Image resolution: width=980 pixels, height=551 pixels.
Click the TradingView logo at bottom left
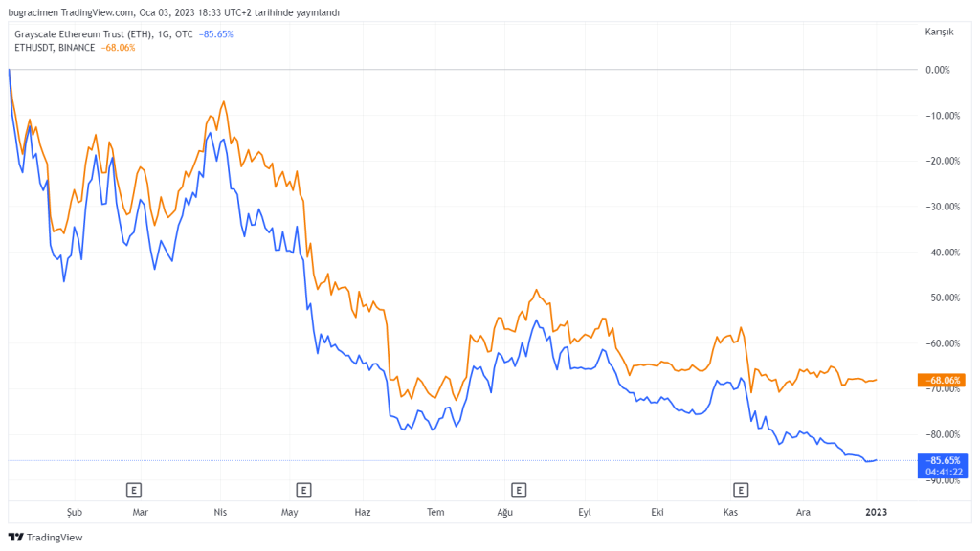pyautogui.click(x=46, y=537)
